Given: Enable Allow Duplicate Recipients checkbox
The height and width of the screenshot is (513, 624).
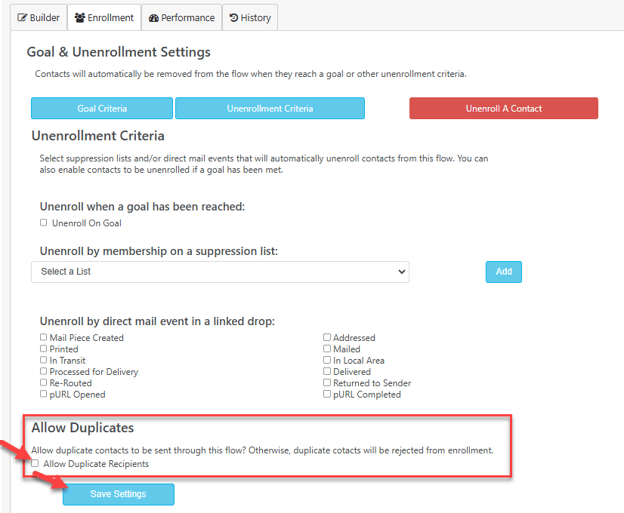Looking at the screenshot, I should [x=35, y=463].
